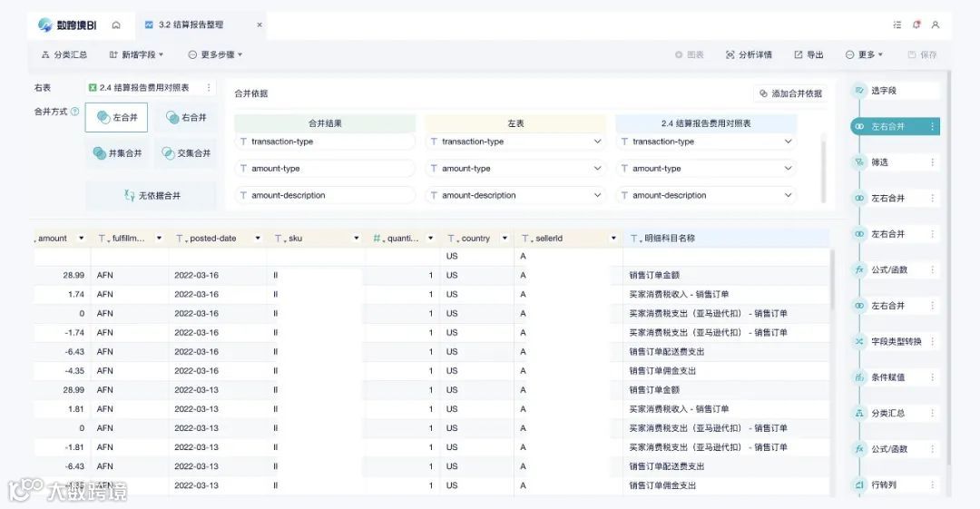Go to home via the house icon
Screen dimensions: 980x509
pos(116,25)
